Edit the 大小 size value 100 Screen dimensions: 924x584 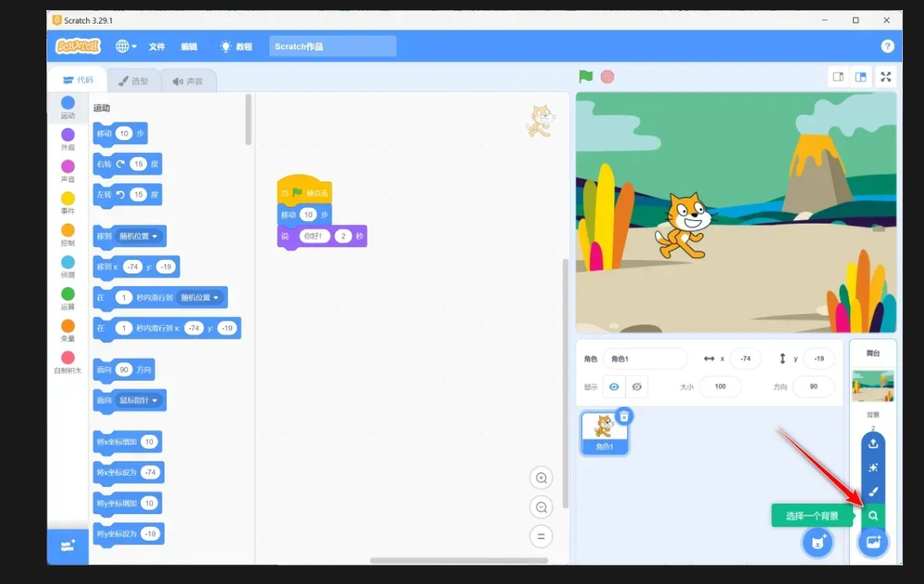(x=720, y=387)
